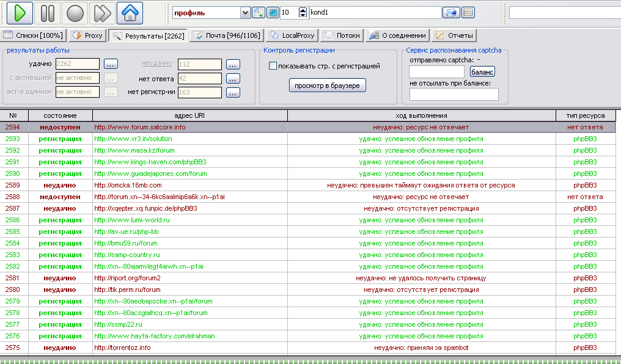Switch to the LocalProxy tab

(x=292, y=35)
